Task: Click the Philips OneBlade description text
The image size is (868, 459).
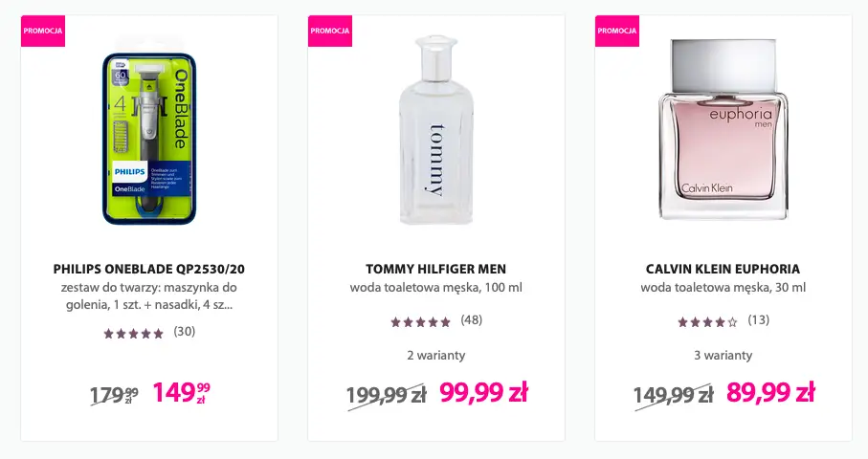Action: click(x=149, y=296)
